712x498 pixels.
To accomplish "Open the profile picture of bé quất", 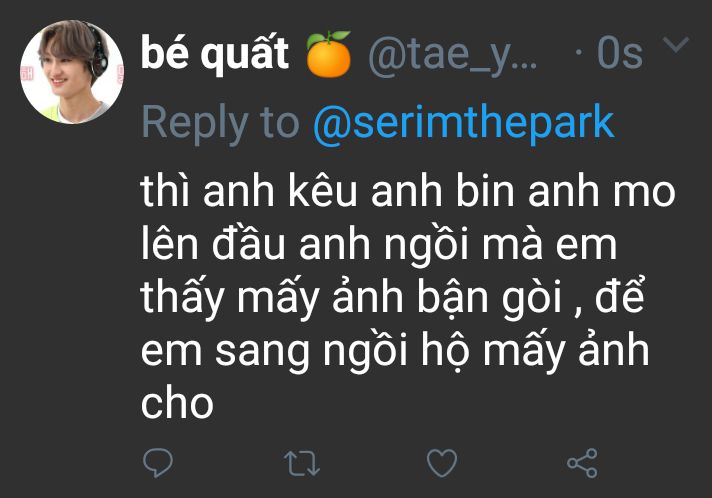I will tap(72, 72).
